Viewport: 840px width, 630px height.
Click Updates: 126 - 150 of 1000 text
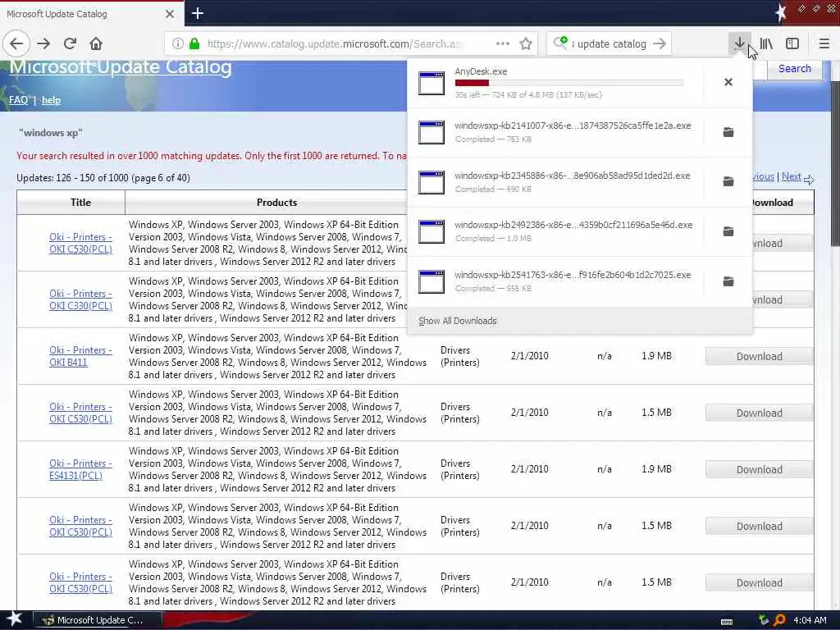click(x=103, y=178)
